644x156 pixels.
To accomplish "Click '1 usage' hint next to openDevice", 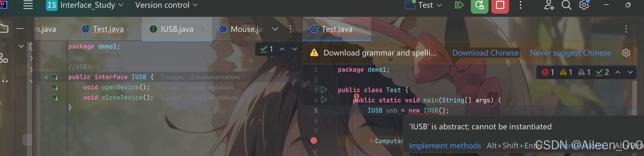I will click(x=167, y=88).
